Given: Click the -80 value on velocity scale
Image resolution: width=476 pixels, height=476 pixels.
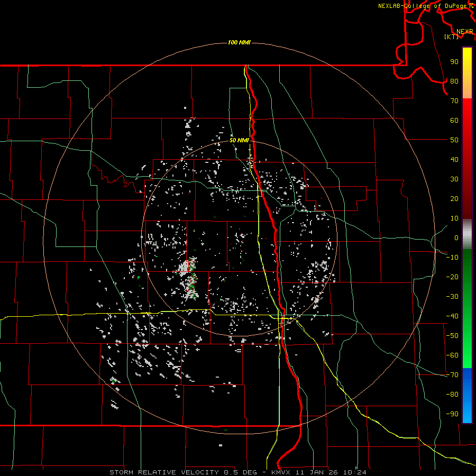Looking at the screenshot, I should pyautogui.click(x=452, y=395).
